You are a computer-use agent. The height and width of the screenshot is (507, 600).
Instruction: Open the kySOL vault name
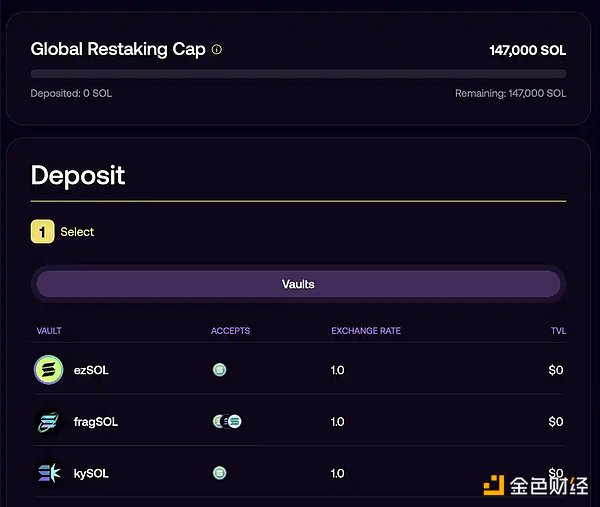pyautogui.click(x=91, y=473)
